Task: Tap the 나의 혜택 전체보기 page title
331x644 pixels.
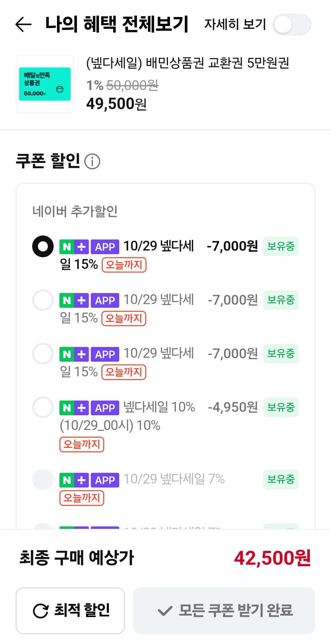Action: pos(116,24)
